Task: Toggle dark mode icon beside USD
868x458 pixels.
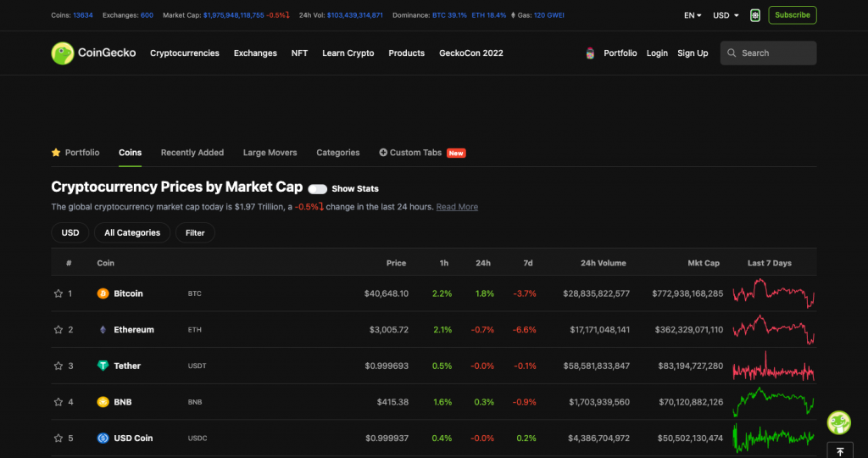Action: (x=755, y=15)
